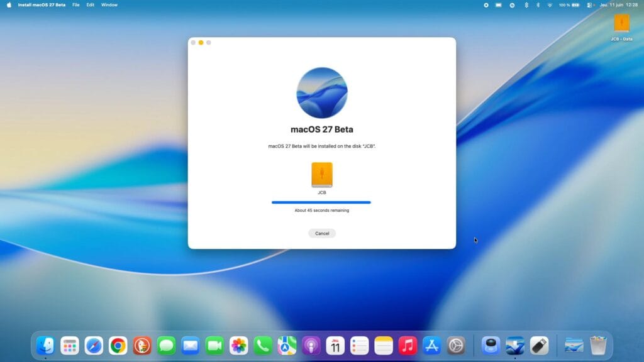
Task: Click the JCB disk icon in installer
Action: click(x=322, y=175)
